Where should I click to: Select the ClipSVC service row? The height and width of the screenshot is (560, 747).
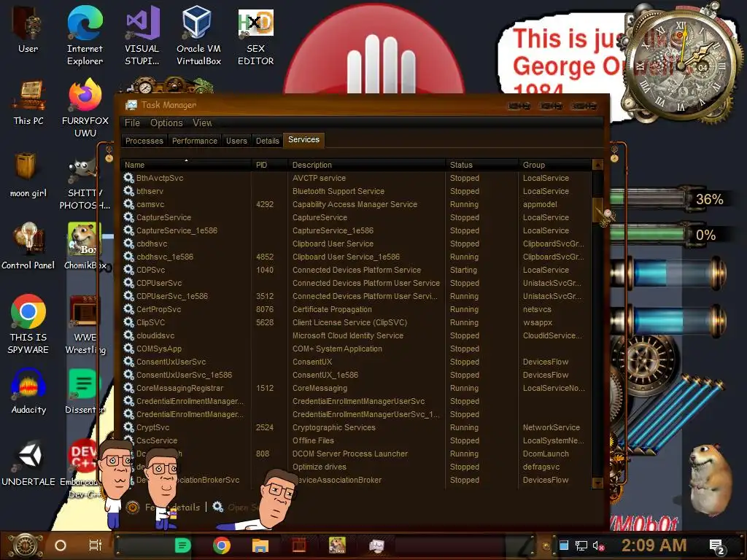tap(356, 322)
